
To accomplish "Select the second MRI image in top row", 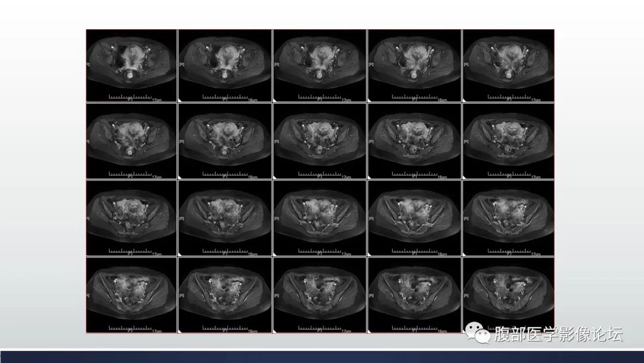I will click(225, 66).
